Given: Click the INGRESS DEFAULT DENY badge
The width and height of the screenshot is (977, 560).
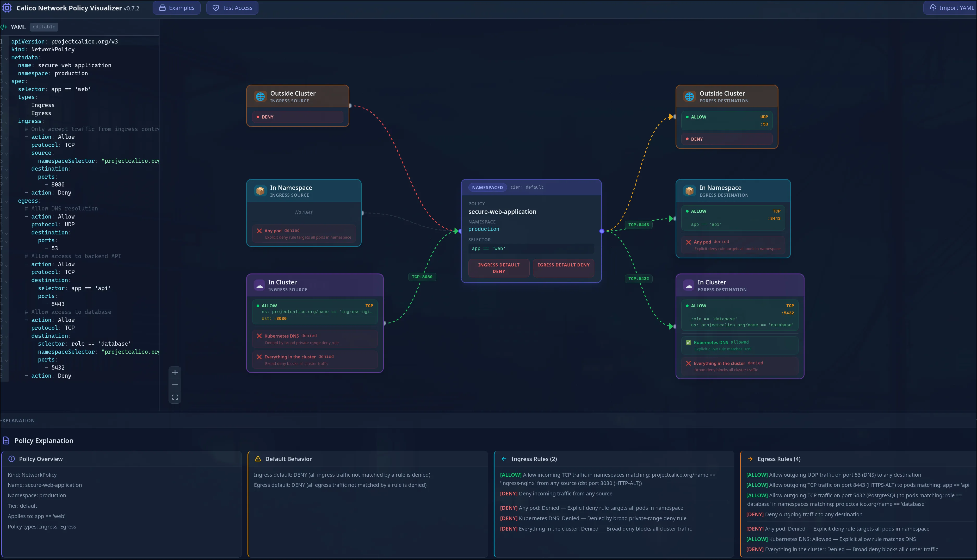Looking at the screenshot, I should [x=499, y=268].
